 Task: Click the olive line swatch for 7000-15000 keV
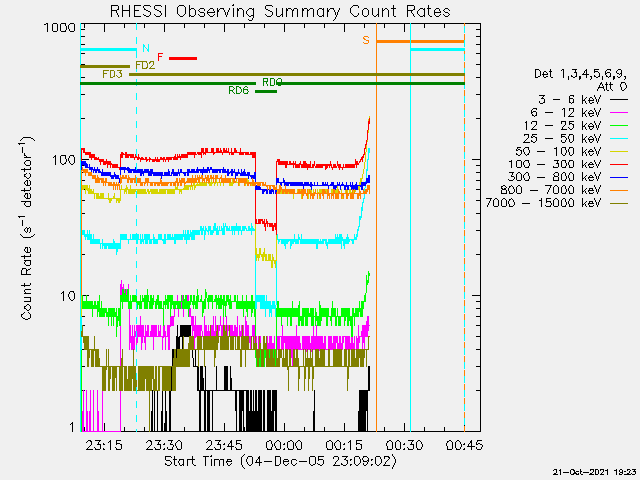(x=619, y=203)
